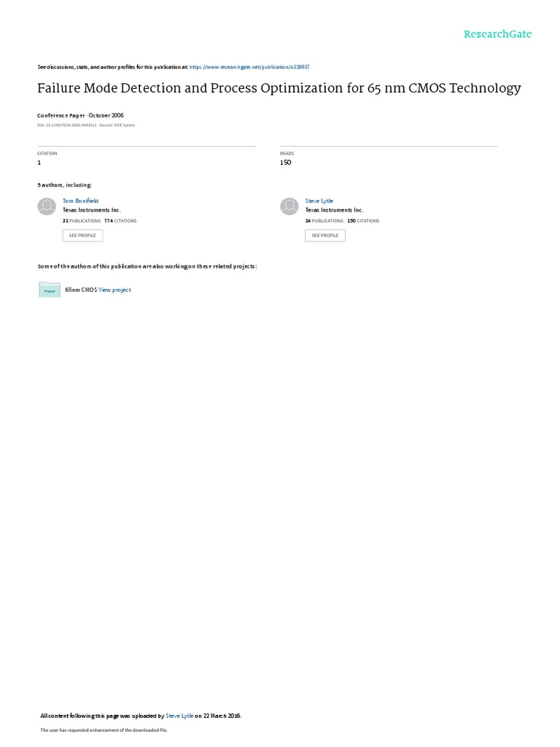560x747 pixels.
Task: Click the 65nm CMOS project name
Action: tap(81, 290)
